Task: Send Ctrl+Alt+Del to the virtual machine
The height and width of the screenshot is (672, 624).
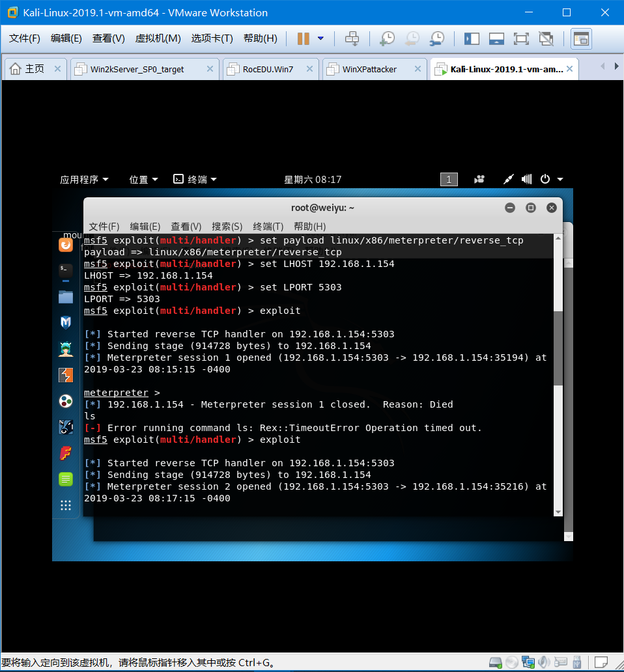Action: [x=352, y=38]
